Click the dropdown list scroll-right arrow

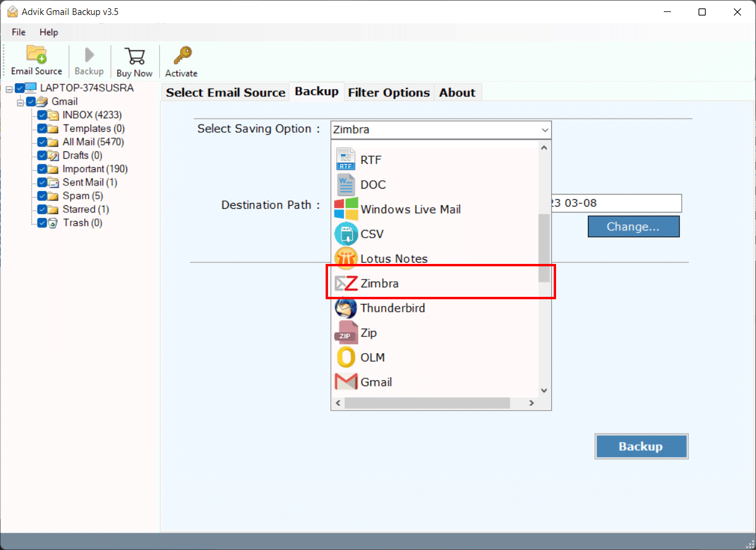tap(531, 403)
